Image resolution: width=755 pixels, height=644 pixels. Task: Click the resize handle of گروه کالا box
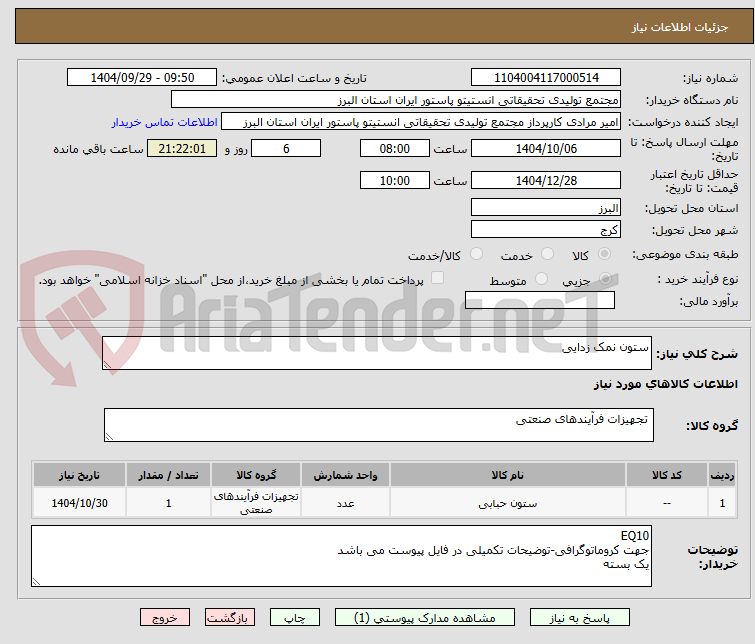point(109,437)
